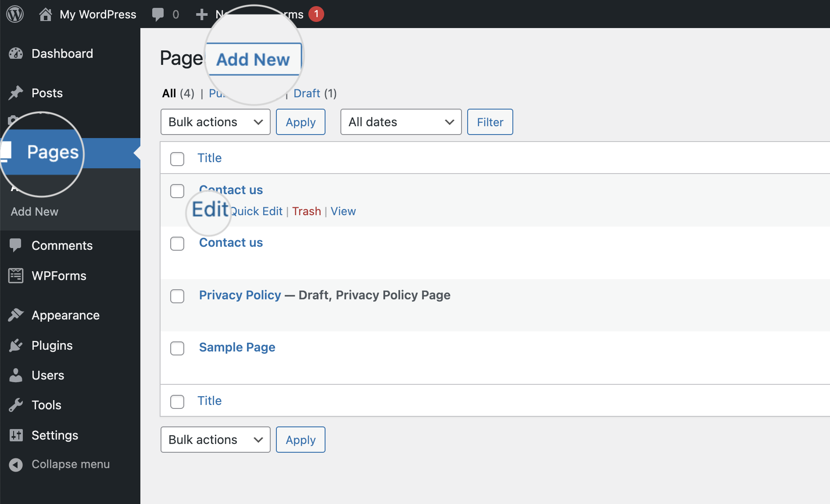Open Settings in the sidebar

click(x=55, y=435)
